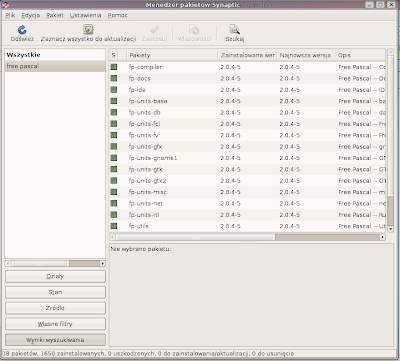
Task: Click status box of fp-units-gfx
Action: [114, 146]
